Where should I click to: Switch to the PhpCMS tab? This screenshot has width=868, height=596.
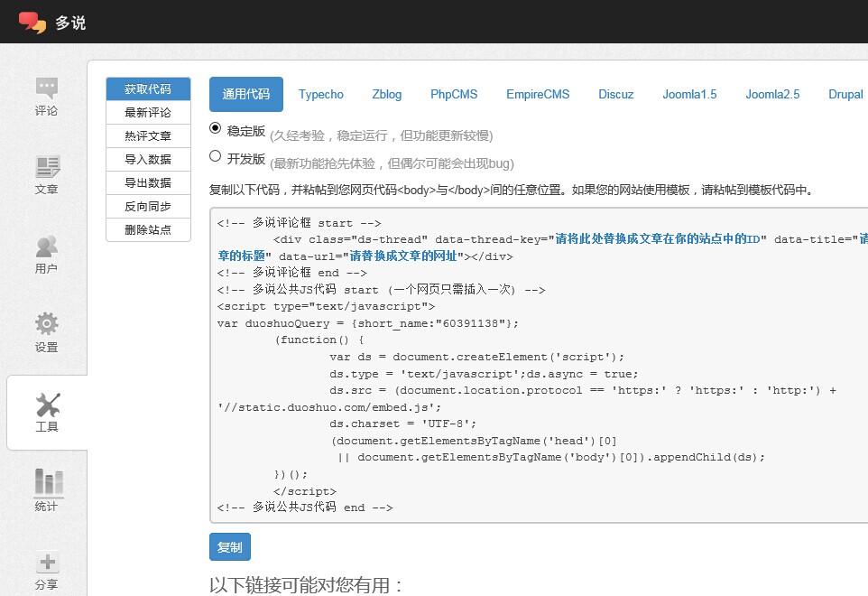pos(454,94)
